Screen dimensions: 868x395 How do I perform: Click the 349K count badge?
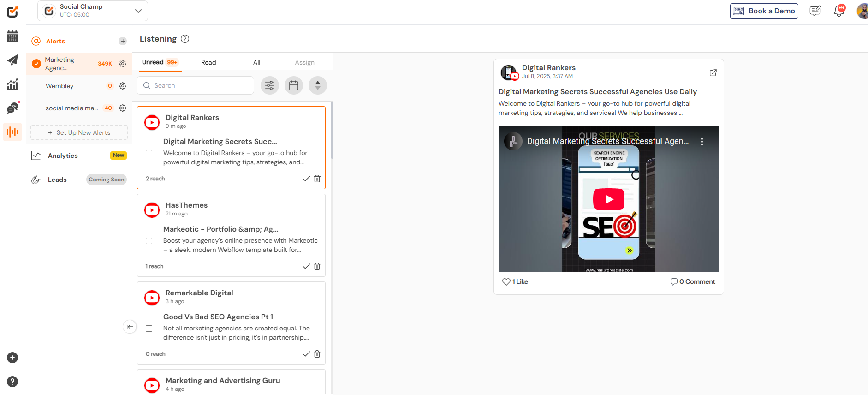[105, 64]
